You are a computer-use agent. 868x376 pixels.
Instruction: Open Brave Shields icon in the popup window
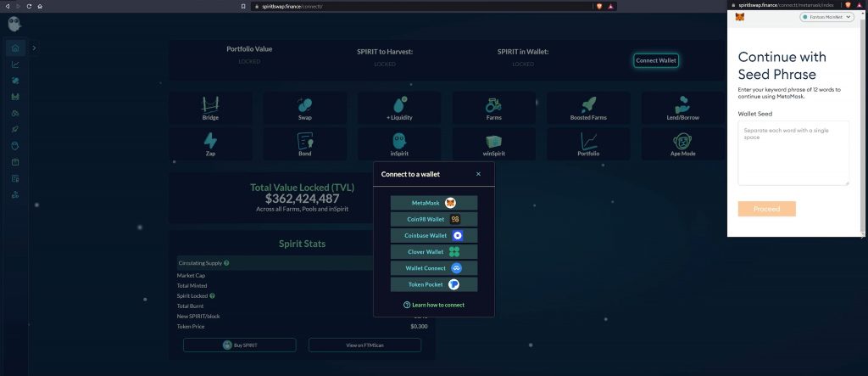point(849,4)
